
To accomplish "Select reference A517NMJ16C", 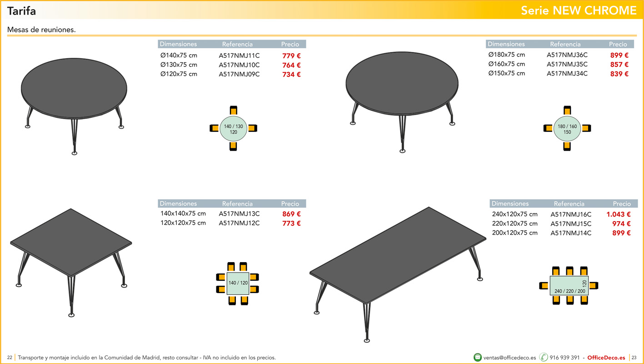I will click(x=571, y=214).
